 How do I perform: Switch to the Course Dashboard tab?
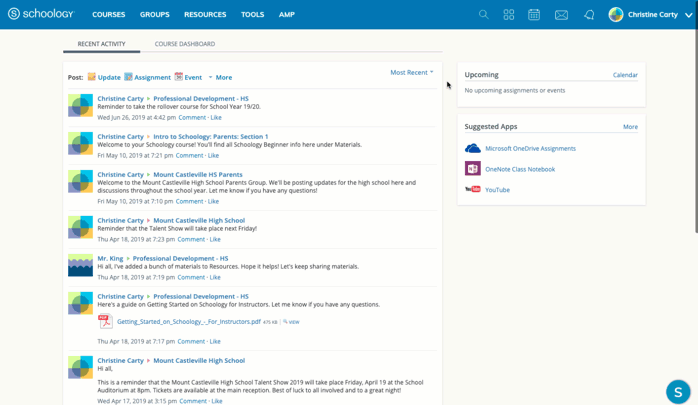click(185, 44)
